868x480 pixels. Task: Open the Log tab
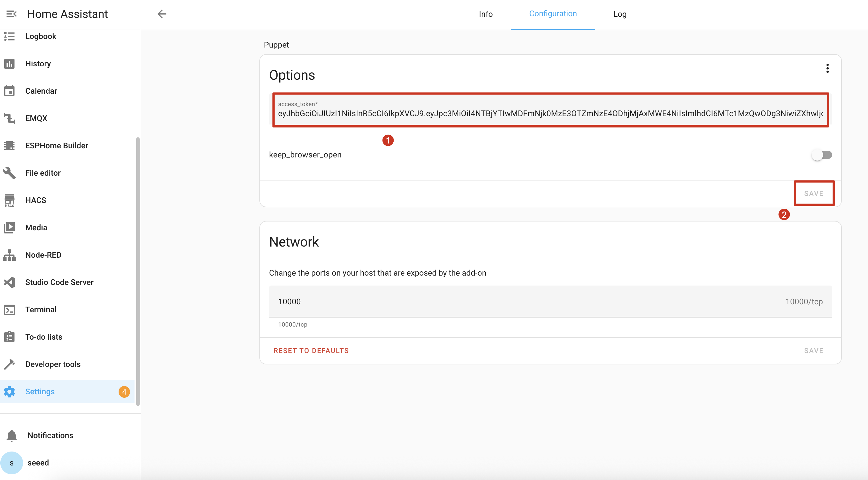point(620,14)
